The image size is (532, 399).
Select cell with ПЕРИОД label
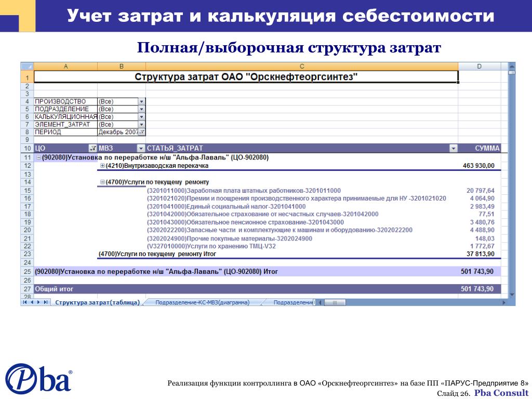65,132
